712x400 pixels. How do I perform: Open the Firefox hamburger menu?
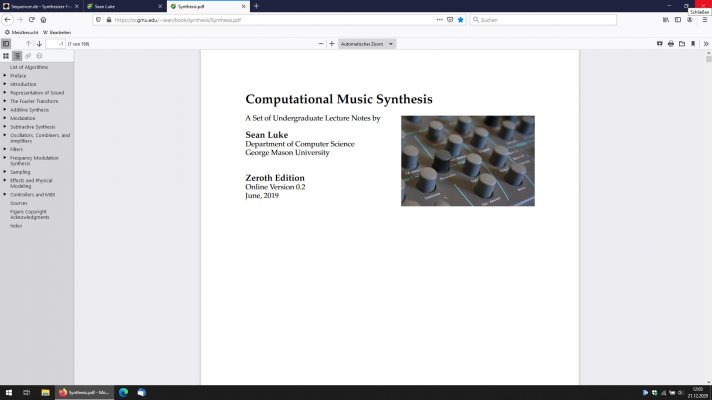click(x=705, y=20)
